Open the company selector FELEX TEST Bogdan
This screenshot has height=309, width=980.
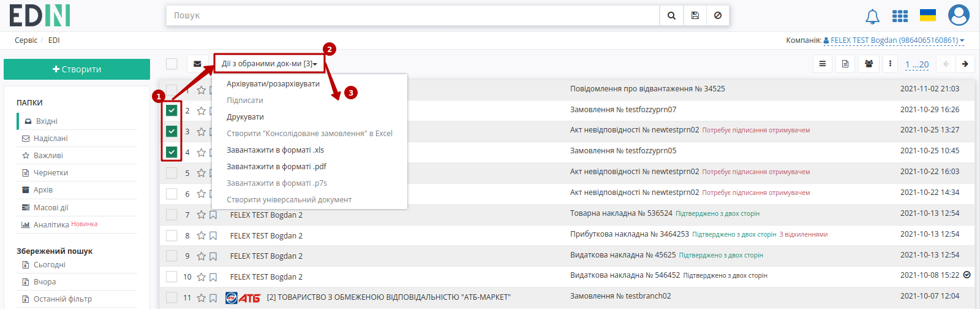tap(894, 40)
